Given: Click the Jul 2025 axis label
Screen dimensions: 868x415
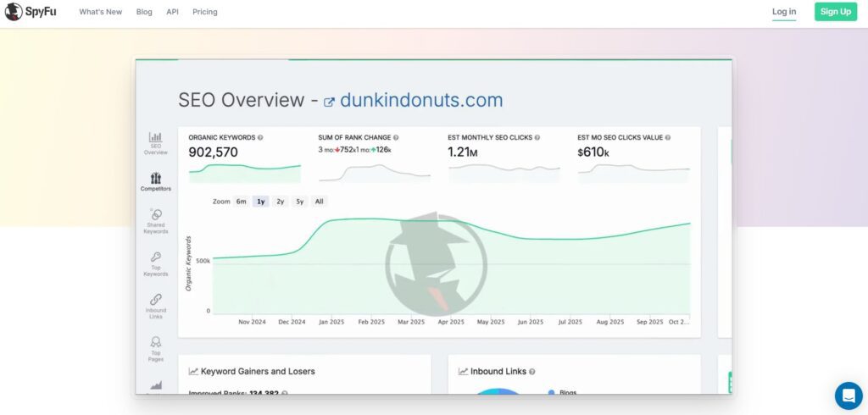Looking at the screenshot, I should pyautogui.click(x=570, y=322).
